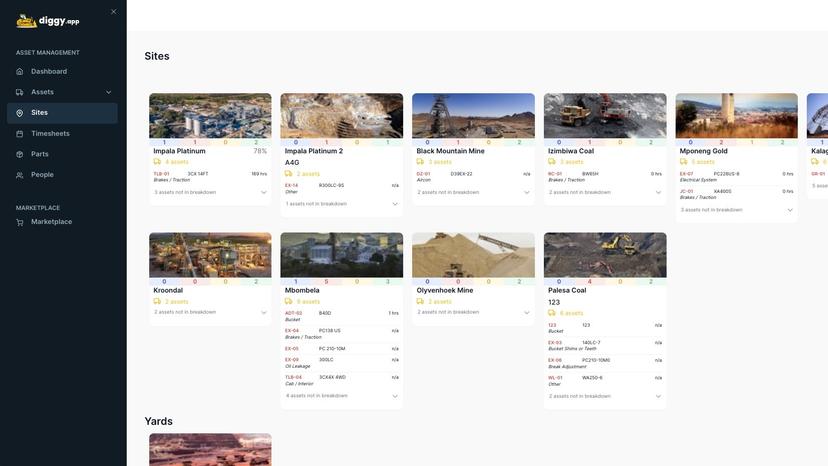Click the Assets truck icon in sidebar
This screenshot has height=466, width=828.
[20, 92]
